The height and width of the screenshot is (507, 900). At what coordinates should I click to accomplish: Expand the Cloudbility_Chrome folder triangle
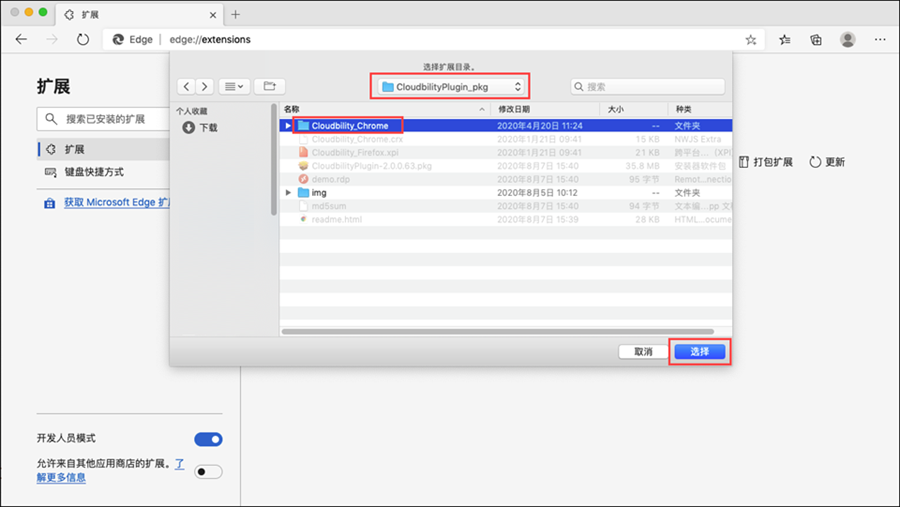click(x=288, y=126)
